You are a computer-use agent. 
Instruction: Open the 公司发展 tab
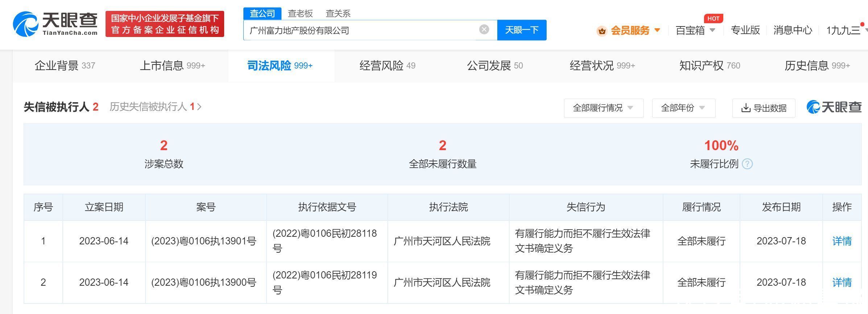point(495,66)
